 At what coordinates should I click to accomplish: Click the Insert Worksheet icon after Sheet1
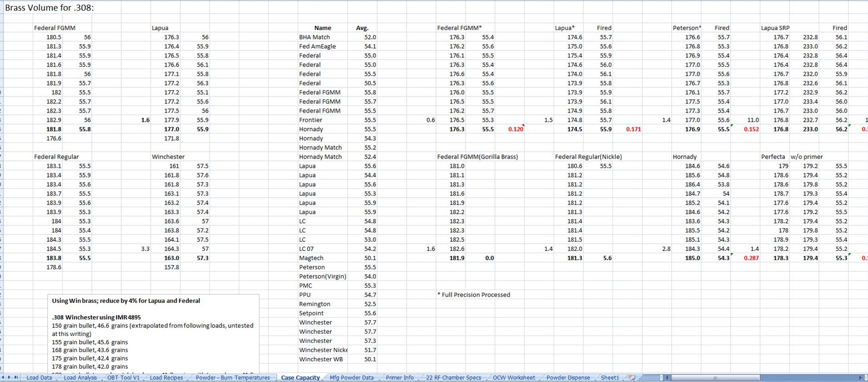pos(632,377)
